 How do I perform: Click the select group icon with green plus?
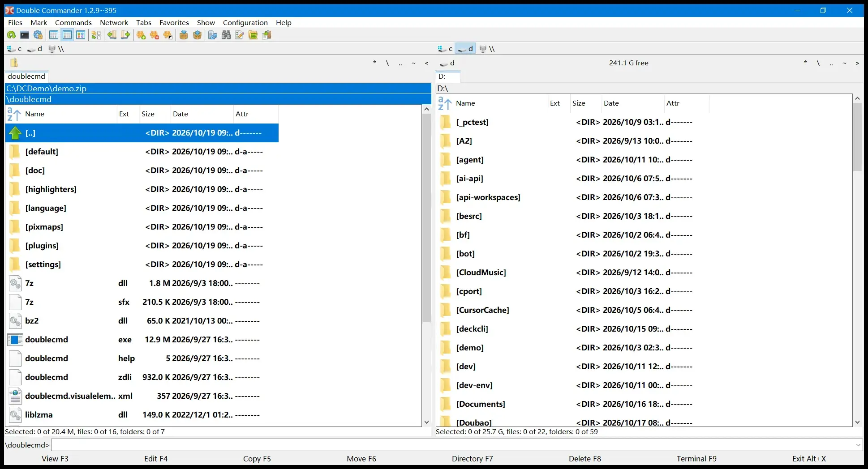(141, 35)
